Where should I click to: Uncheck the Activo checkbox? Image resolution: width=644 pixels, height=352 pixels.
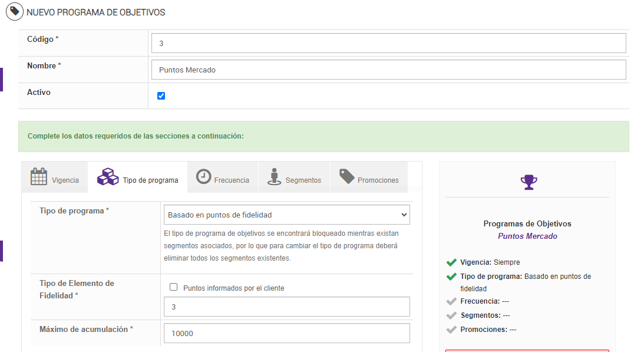coord(161,96)
